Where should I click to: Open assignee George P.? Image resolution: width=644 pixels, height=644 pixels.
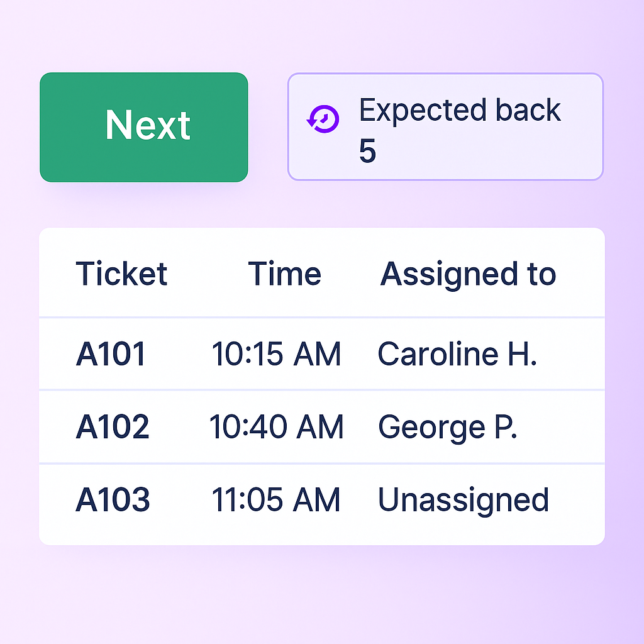click(447, 428)
